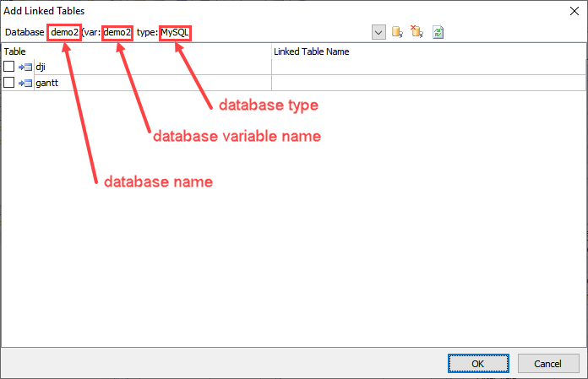This screenshot has width=588, height=379.
Task: Select the dji table name
Action: point(41,67)
